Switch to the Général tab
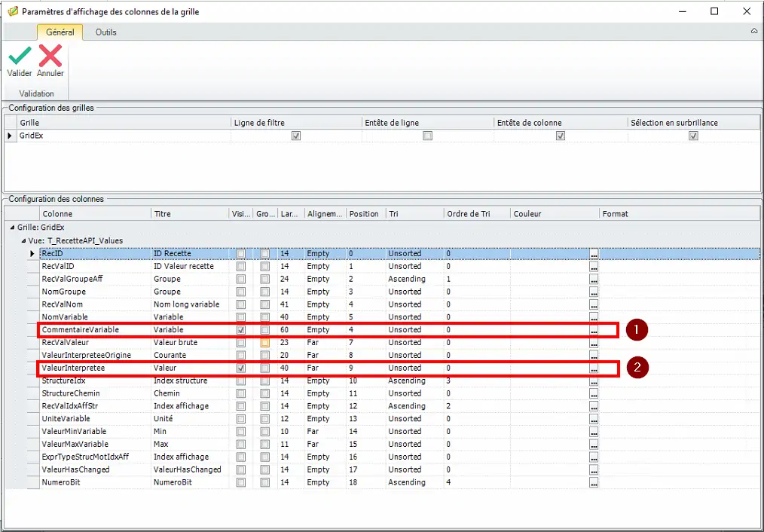This screenshot has height=532, width=764. click(x=60, y=32)
